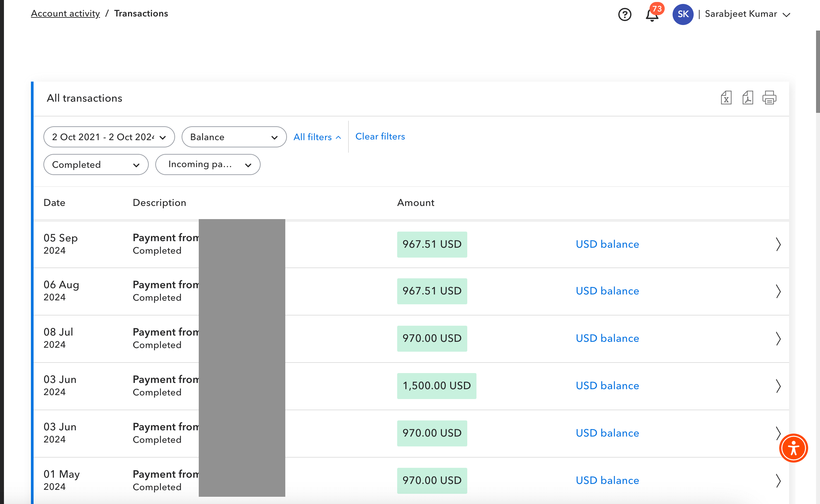Open details arrow for 08 Jul transaction
This screenshot has height=504, width=820.
click(778, 339)
